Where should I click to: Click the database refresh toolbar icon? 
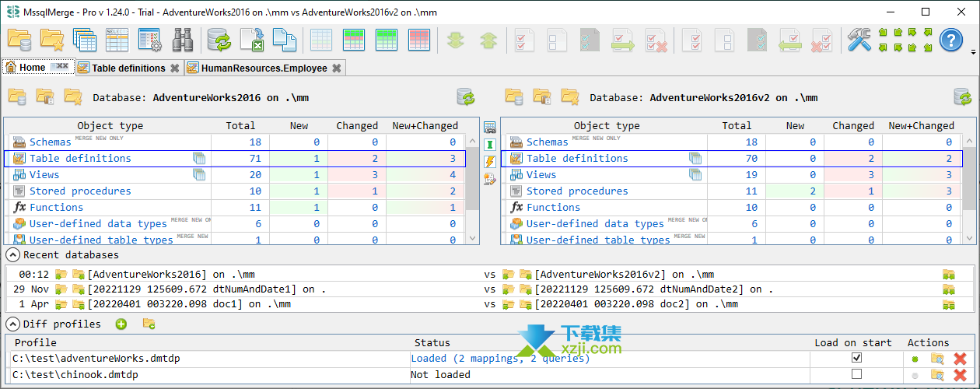pos(219,40)
